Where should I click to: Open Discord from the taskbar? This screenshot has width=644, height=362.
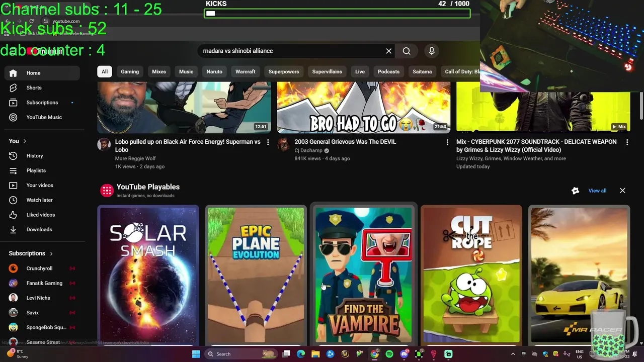[x=404, y=354]
